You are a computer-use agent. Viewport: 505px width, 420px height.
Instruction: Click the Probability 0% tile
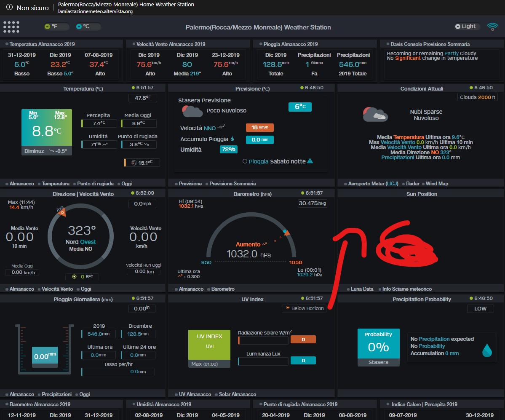[378, 347]
